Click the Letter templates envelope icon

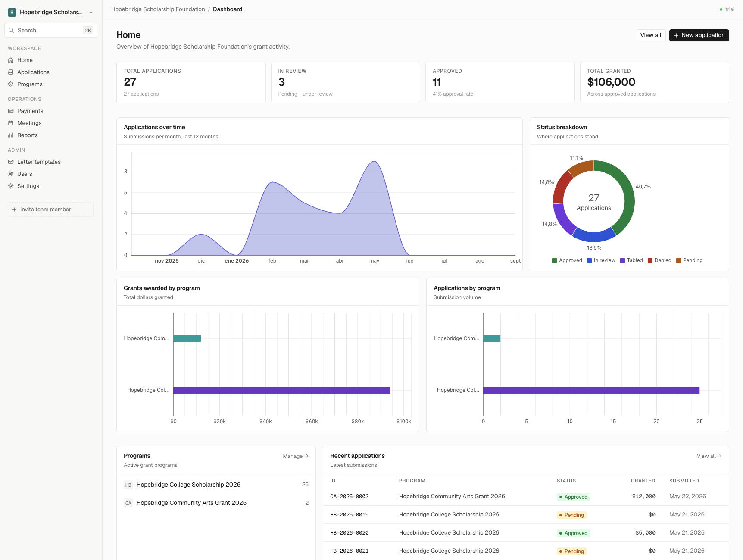click(11, 162)
